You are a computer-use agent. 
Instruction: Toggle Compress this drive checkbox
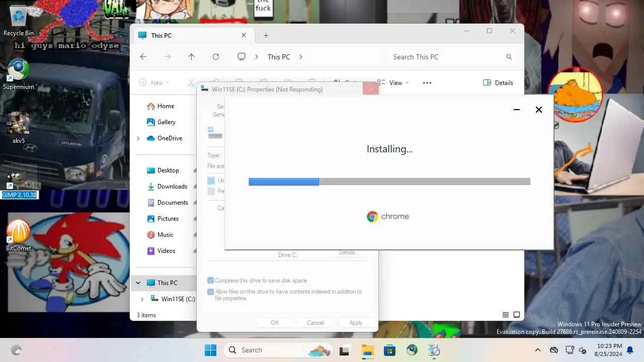(x=210, y=281)
